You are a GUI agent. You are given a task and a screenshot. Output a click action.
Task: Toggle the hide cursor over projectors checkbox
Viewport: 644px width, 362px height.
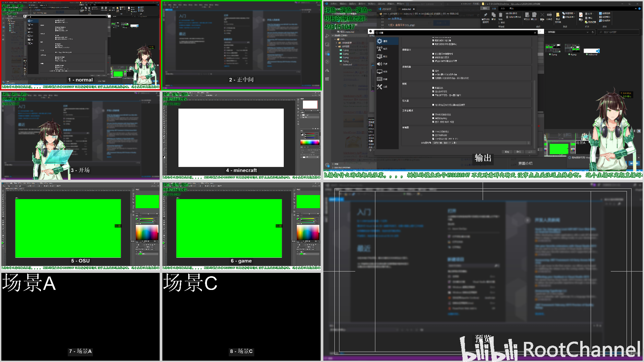coord(433,54)
